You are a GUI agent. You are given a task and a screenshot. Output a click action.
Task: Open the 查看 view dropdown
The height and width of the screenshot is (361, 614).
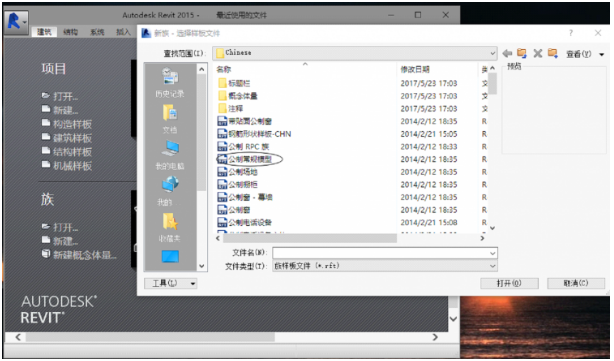[x=585, y=54]
